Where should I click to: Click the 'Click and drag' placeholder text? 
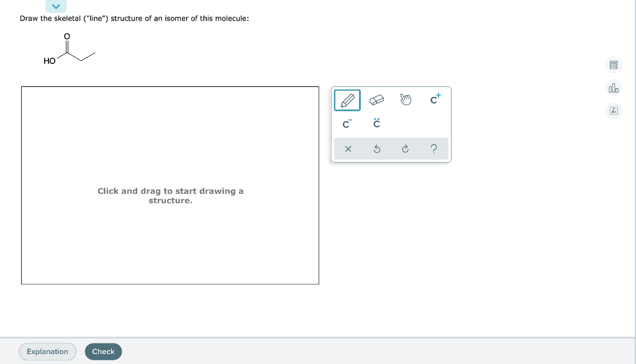pyautogui.click(x=170, y=195)
